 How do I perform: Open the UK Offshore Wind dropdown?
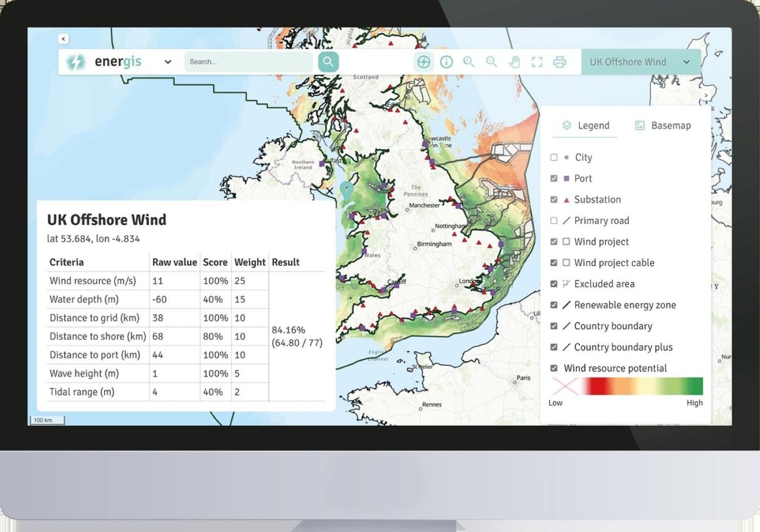(640, 62)
